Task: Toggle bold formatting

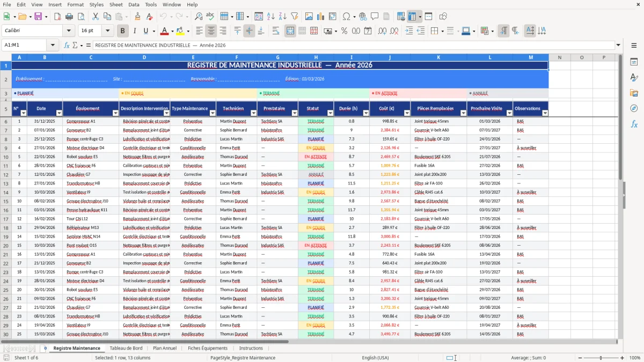Action: (122, 31)
